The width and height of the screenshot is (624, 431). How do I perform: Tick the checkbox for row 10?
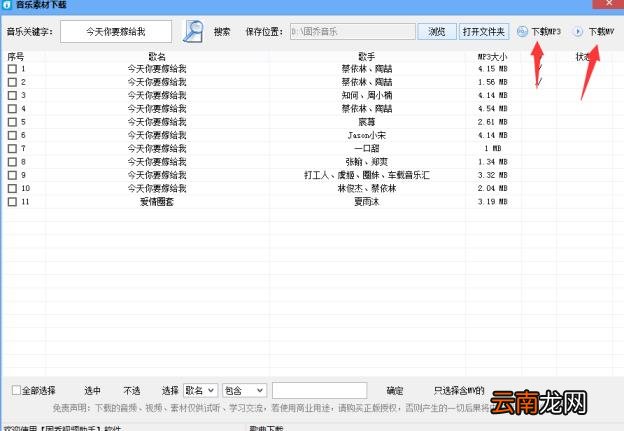[x=12, y=188]
